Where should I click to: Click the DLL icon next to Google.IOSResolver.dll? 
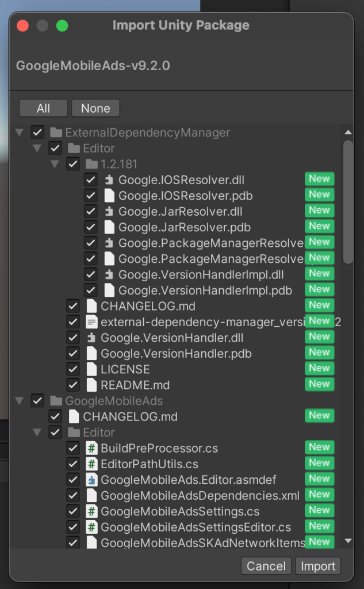pos(106,179)
